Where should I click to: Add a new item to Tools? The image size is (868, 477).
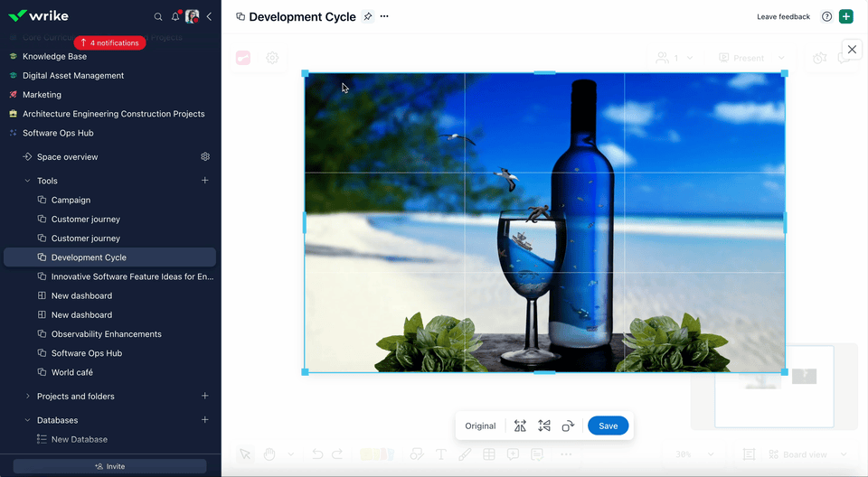(x=205, y=181)
